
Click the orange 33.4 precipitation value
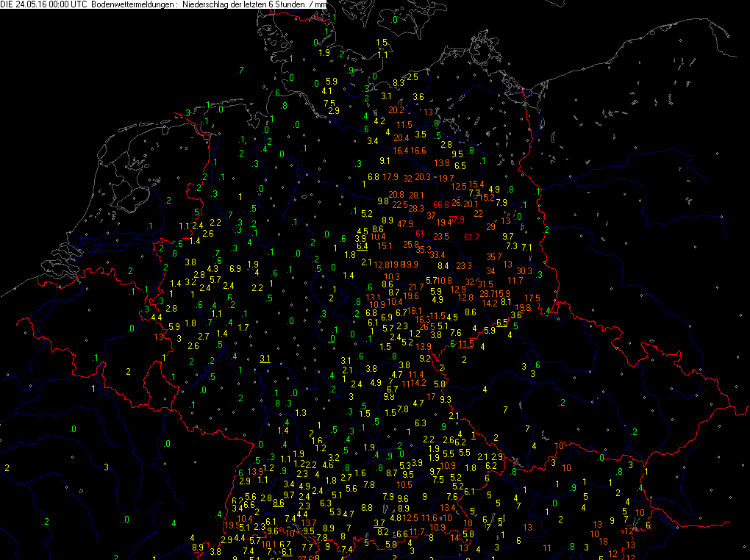click(437, 255)
